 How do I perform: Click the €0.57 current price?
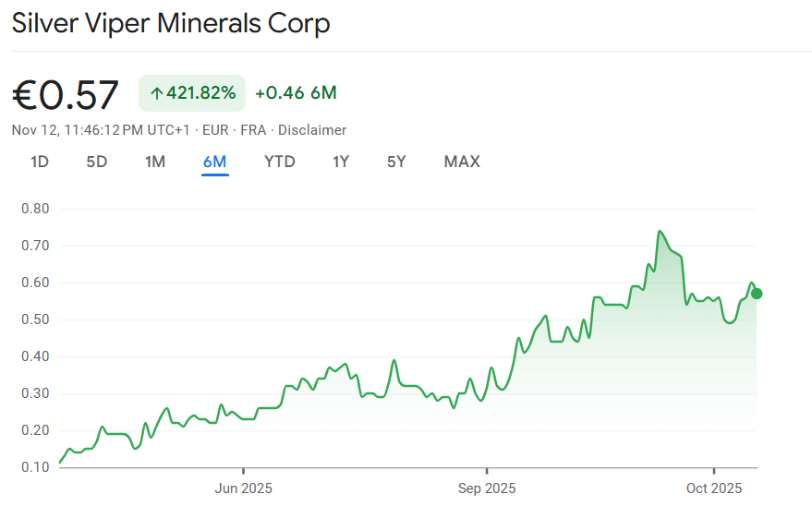click(66, 94)
